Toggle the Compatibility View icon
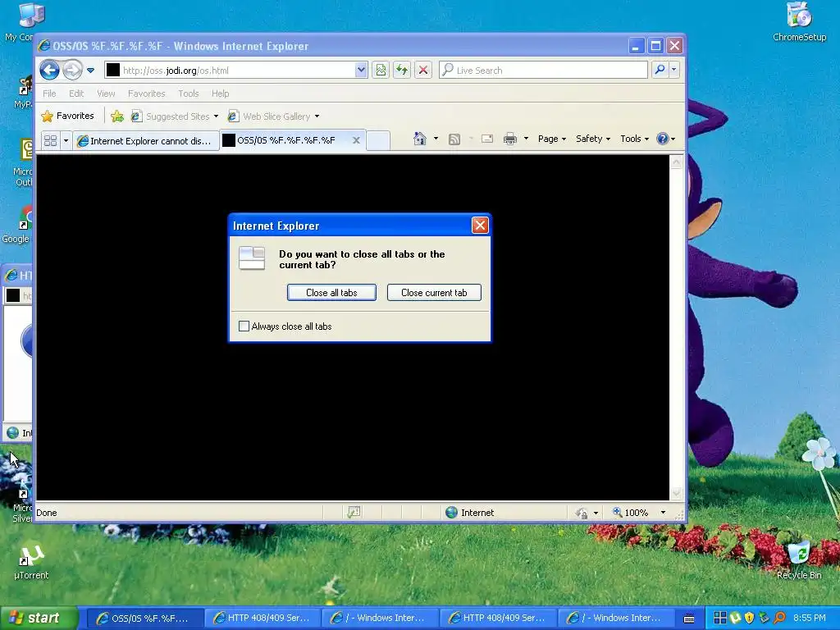 point(381,71)
